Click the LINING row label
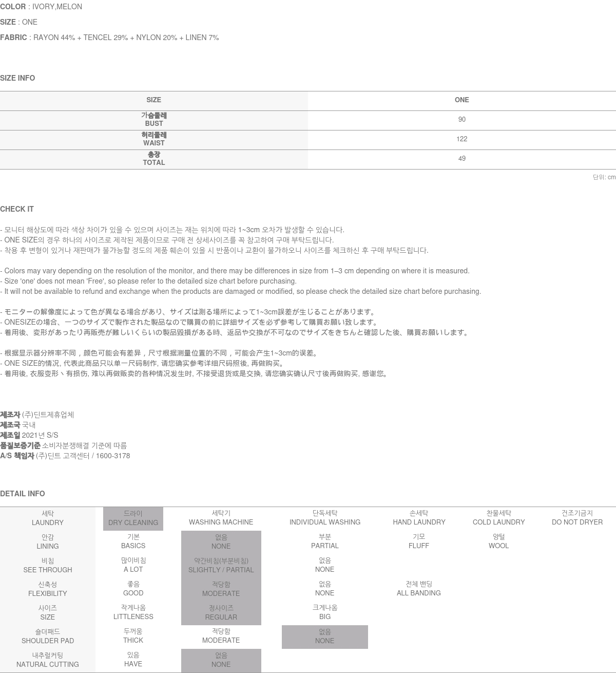This screenshot has height=673, width=616. tap(48, 542)
